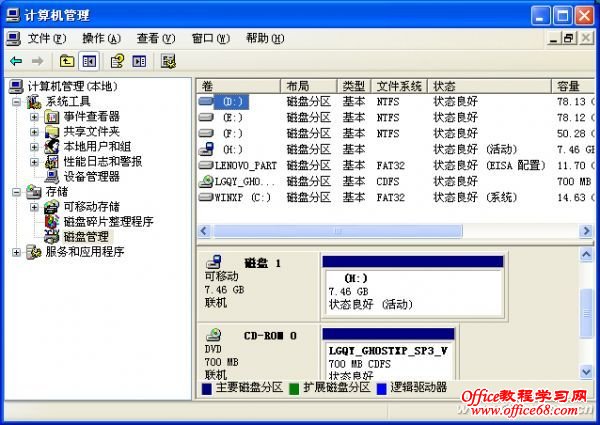This screenshot has width=600, height=425.
Task: Click the MMC system menu icon beside 文件
Action: pos(13,38)
